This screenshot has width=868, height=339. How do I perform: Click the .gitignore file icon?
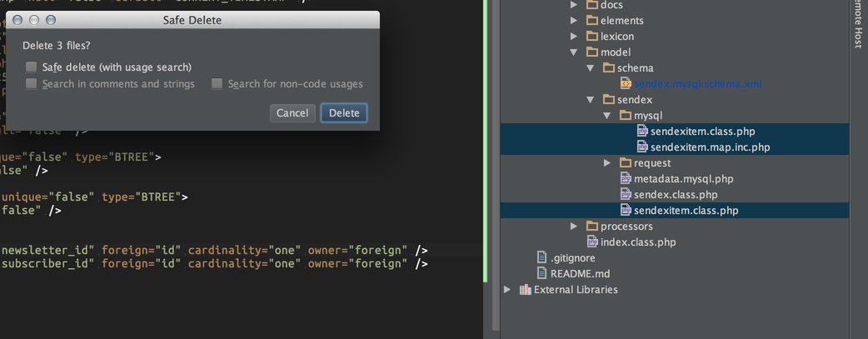541,257
